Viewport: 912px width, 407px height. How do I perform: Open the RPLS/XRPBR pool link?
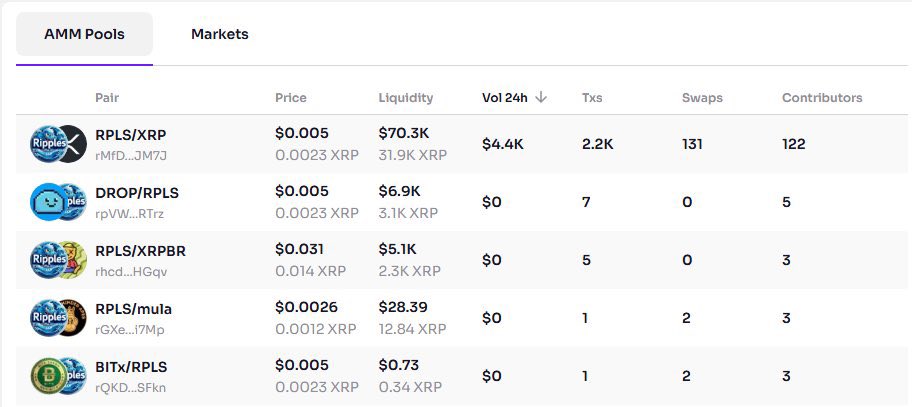[x=140, y=251]
